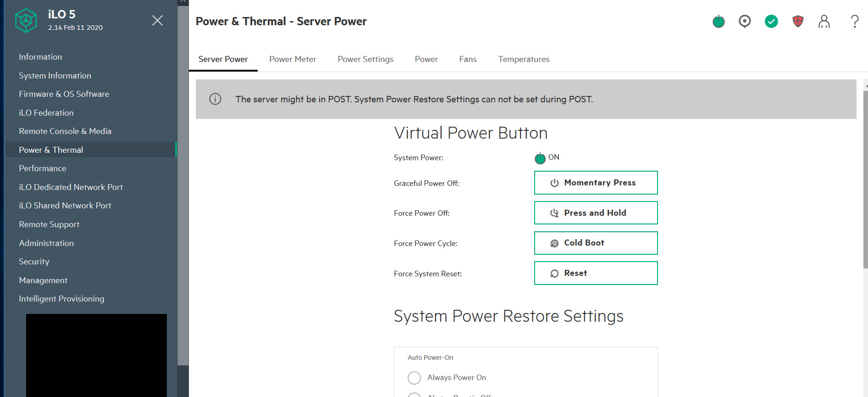This screenshot has height=397, width=868.
Task: Click the UID indicator target icon
Action: pyautogui.click(x=745, y=22)
